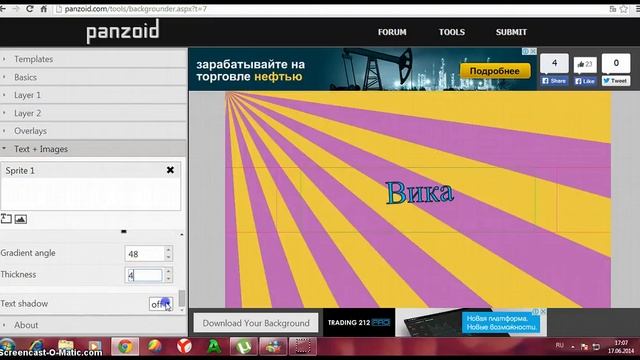Share on Facebook button
The image size is (640, 360).
(554, 81)
